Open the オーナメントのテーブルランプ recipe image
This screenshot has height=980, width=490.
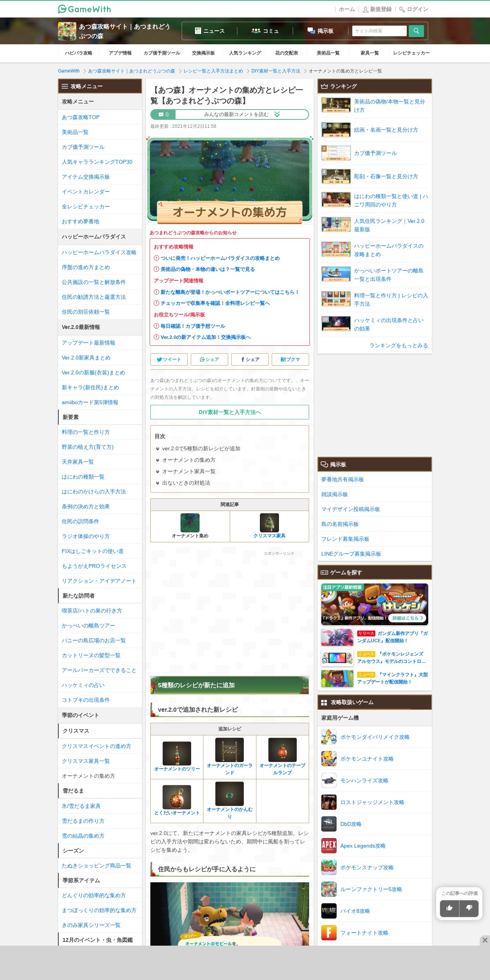pos(282,750)
